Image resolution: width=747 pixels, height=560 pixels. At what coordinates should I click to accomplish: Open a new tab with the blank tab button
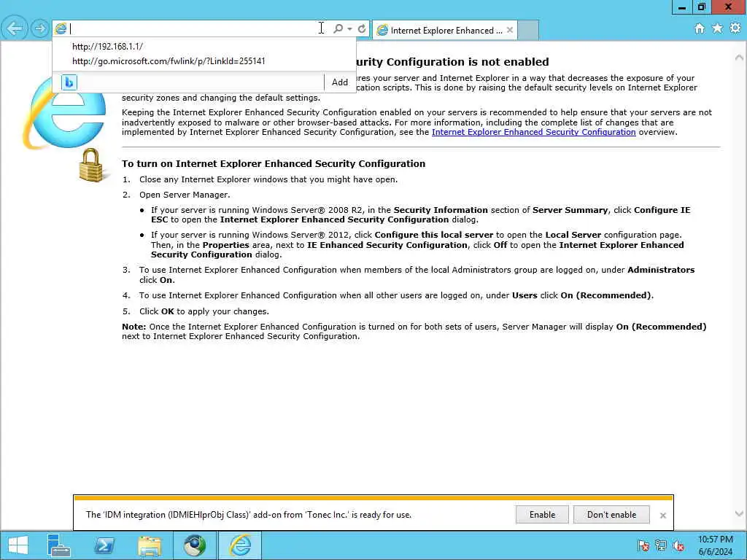[528, 30]
